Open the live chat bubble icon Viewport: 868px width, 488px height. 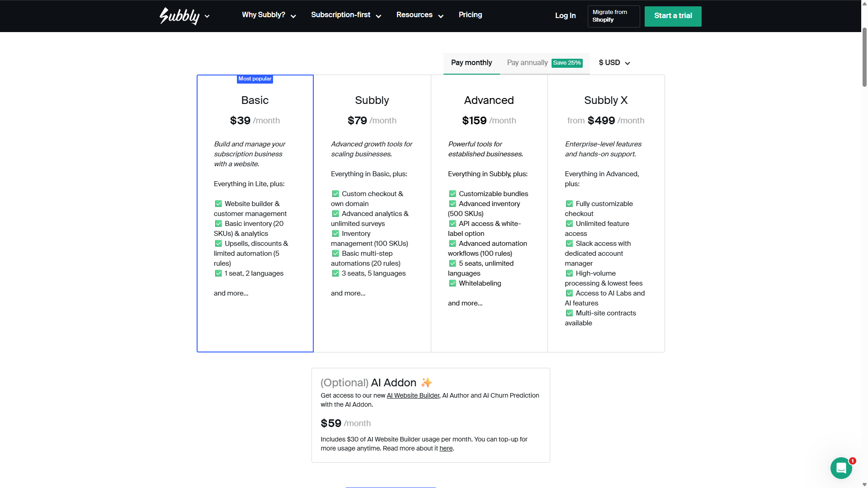coord(841,468)
